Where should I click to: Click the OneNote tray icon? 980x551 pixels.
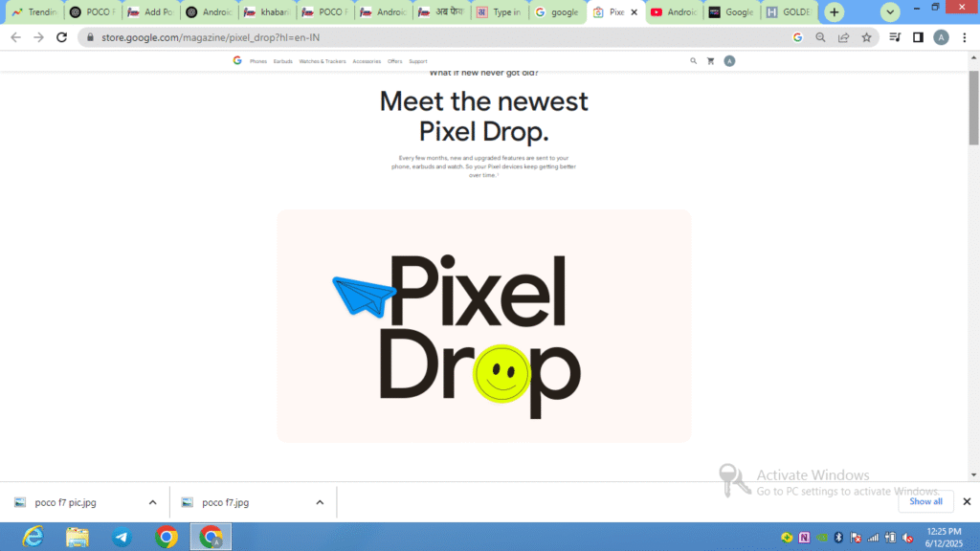click(804, 538)
